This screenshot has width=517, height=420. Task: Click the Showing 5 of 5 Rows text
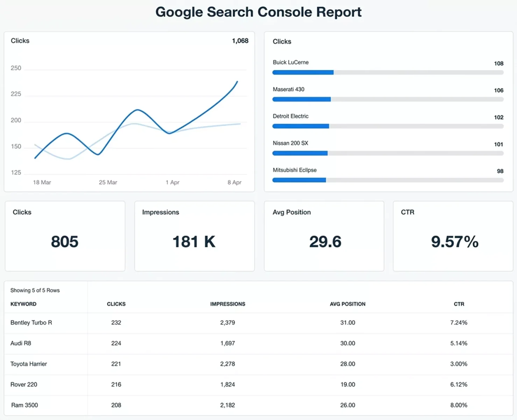click(x=35, y=290)
